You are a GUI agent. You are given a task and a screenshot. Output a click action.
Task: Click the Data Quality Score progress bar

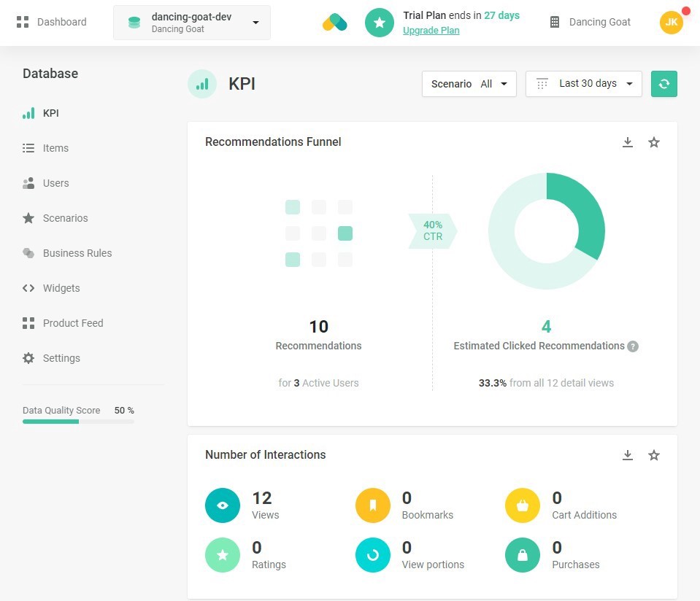(x=79, y=422)
